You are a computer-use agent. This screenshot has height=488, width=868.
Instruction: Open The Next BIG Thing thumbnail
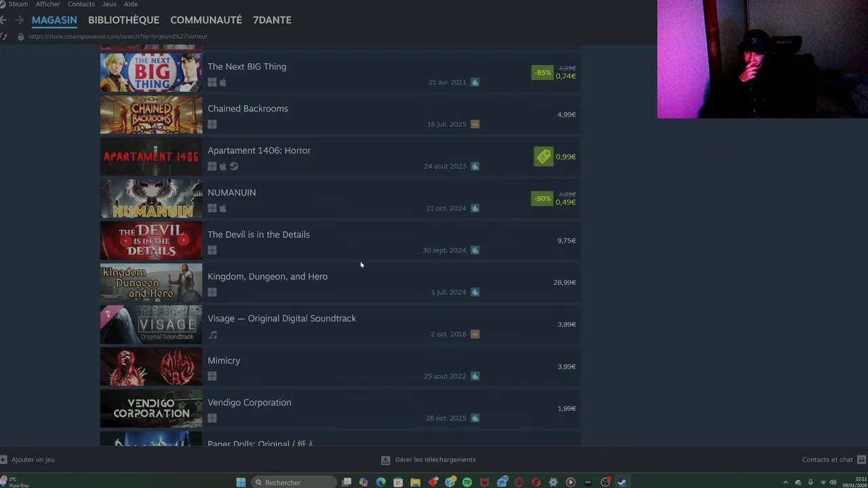tap(151, 73)
